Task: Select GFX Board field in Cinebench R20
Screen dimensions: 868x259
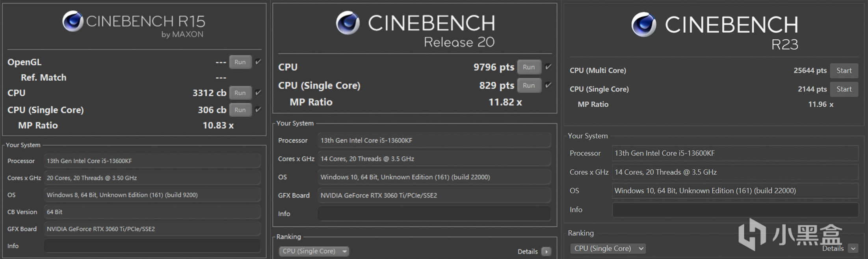Action: pyautogui.click(x=434, y=195)
